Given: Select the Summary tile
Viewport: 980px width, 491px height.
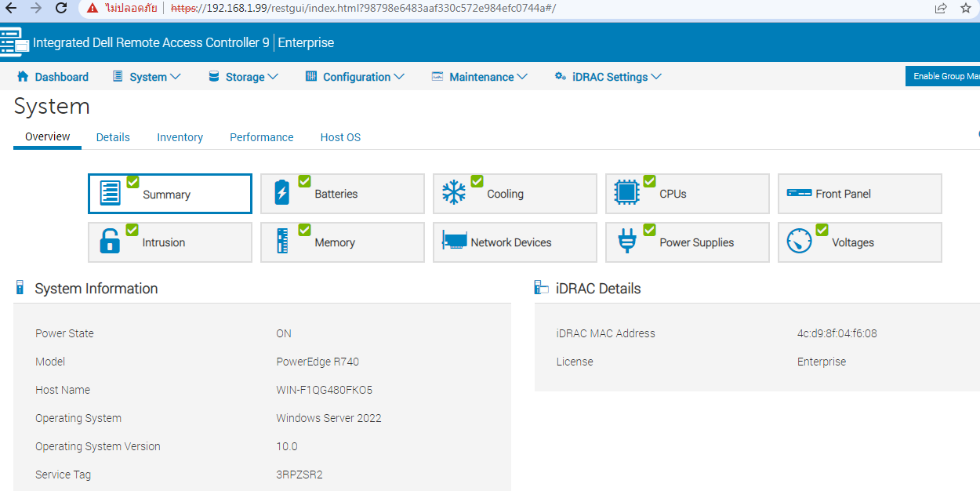Looking at the screenshot, I should [169, 194].
